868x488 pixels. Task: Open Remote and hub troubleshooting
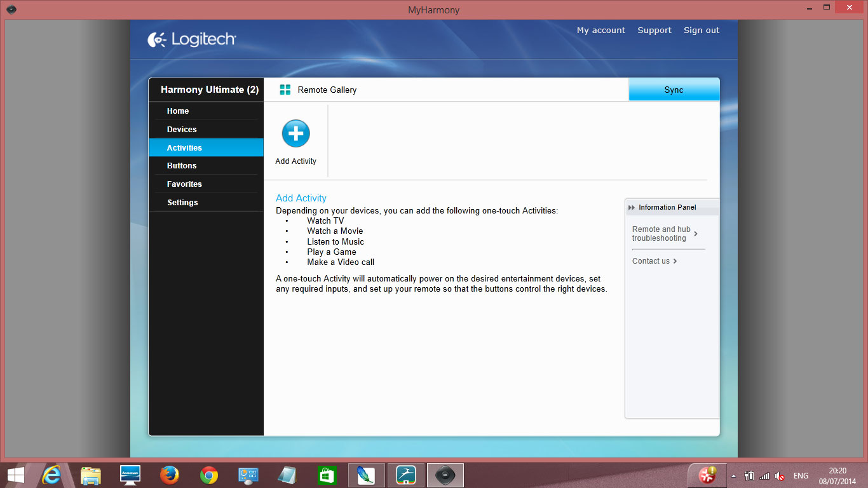[x=661, y=234]
